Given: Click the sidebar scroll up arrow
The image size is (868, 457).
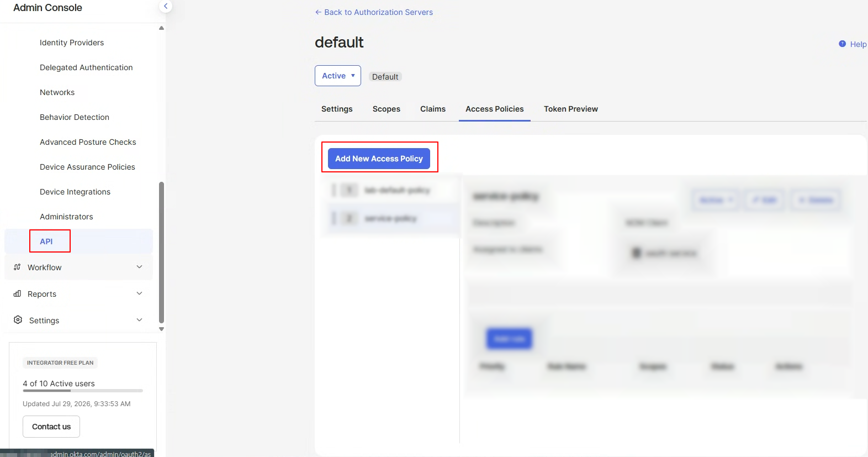Looking at the screenshot, I should 161,28.
